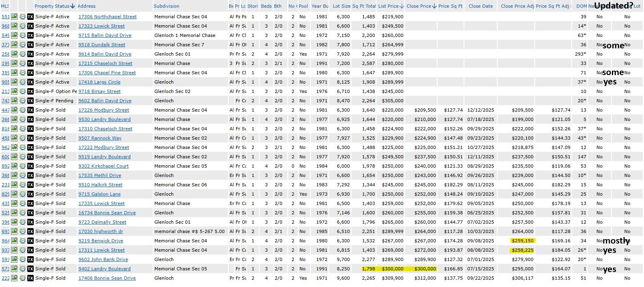Open photos icon for 17406 Bonnie Sean Drive
The height and width of the screenshot is (287, 644).
click(14, 278)
